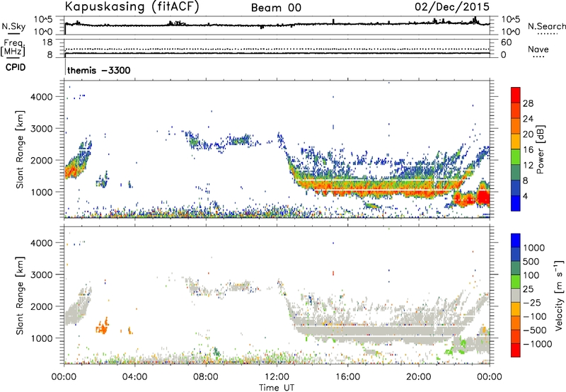Screen dimensions: 566x392
Task: Click the 'Beam 00' heading
Action: (x=276, y=8)
